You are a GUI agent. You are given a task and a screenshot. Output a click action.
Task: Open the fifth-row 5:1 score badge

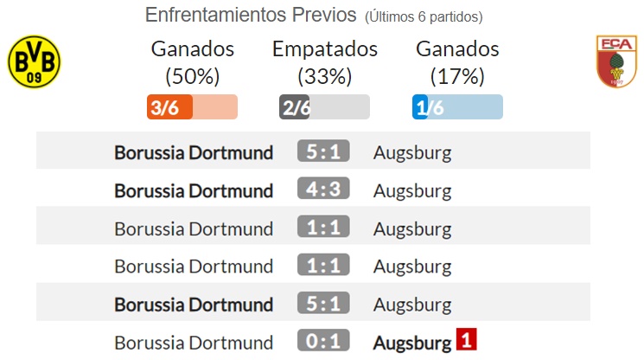[x=323, y=303]
